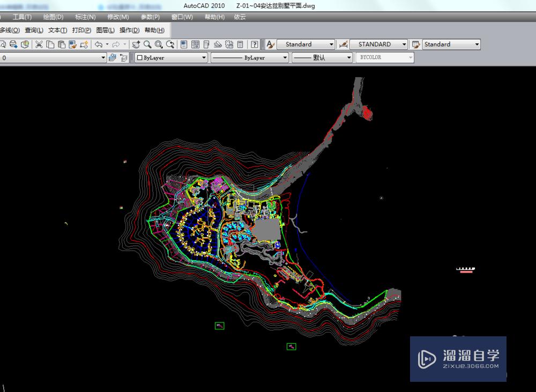The image size is (536, 392).
Task: Open the Text Style manager icon
Action: coord(270,44)
